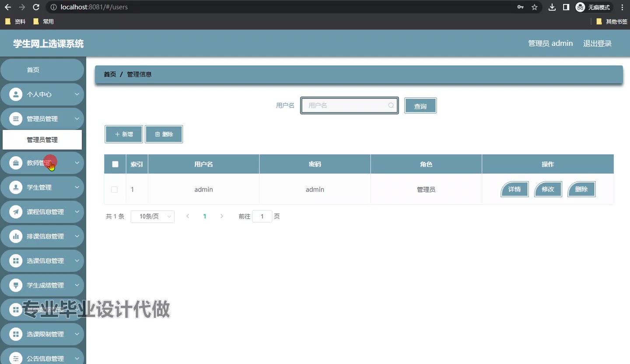Screen dimensions: 630x364
Task: Open 详情 for the admin row
Action: click(514, 189)
